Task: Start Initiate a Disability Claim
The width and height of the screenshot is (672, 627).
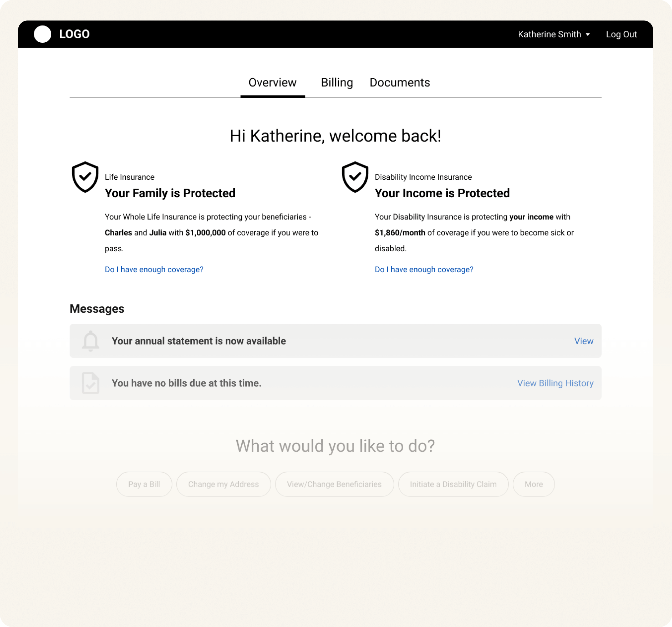Action: tap(453, 484)
